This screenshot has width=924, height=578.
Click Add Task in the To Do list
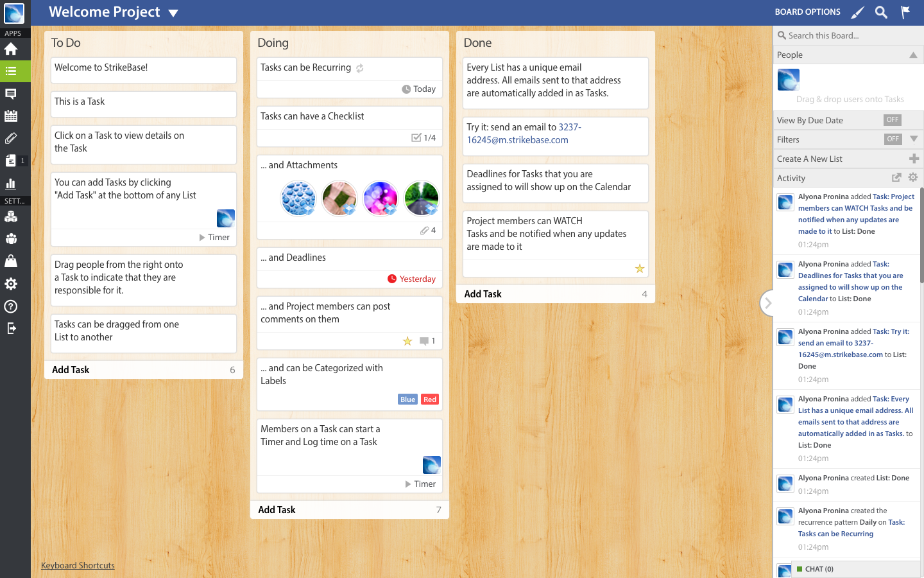71,370
